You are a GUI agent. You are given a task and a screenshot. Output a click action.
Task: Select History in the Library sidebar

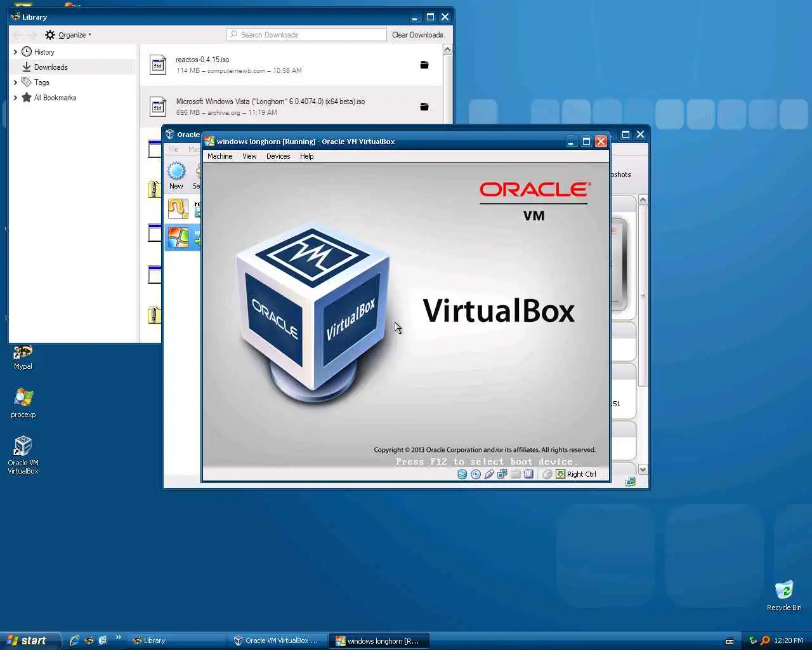click(x=44, y=52)
